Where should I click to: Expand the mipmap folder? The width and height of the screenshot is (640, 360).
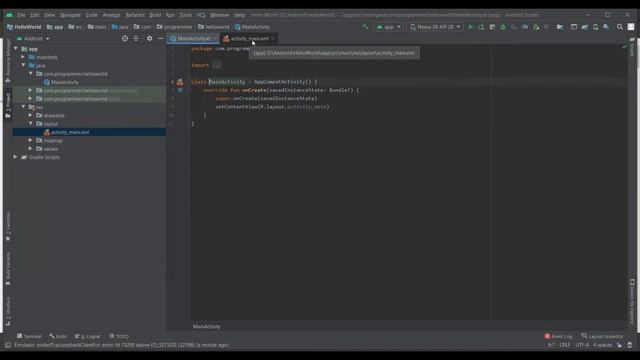(31, 140)
